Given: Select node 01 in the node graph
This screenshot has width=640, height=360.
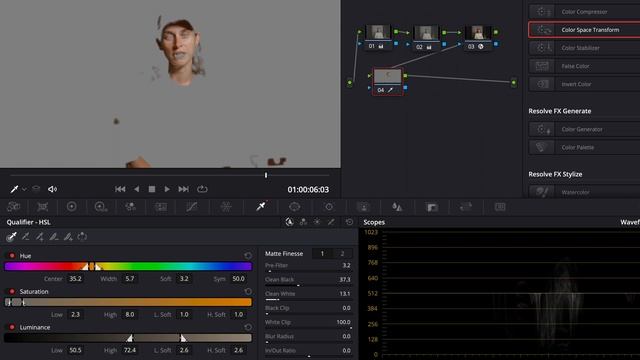Looking at the screenshot, I should (378, 37).
